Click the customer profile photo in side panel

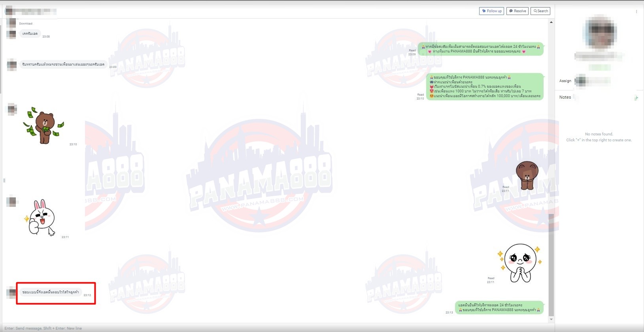[601, 32]
